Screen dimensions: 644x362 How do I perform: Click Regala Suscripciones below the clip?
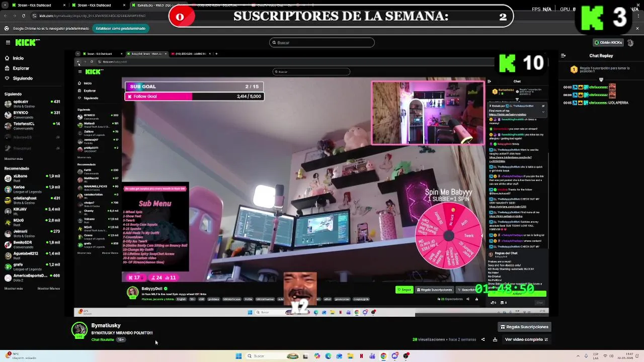524,327
